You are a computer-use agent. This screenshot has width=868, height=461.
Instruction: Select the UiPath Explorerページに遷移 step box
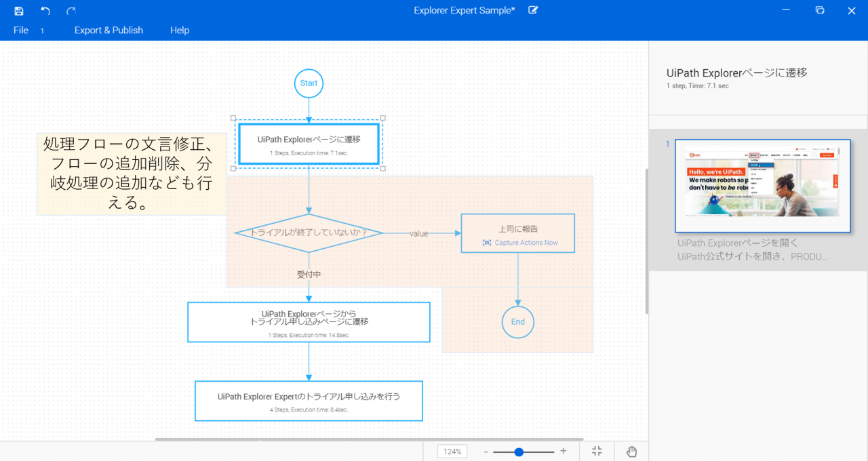[x=309, y=144]
